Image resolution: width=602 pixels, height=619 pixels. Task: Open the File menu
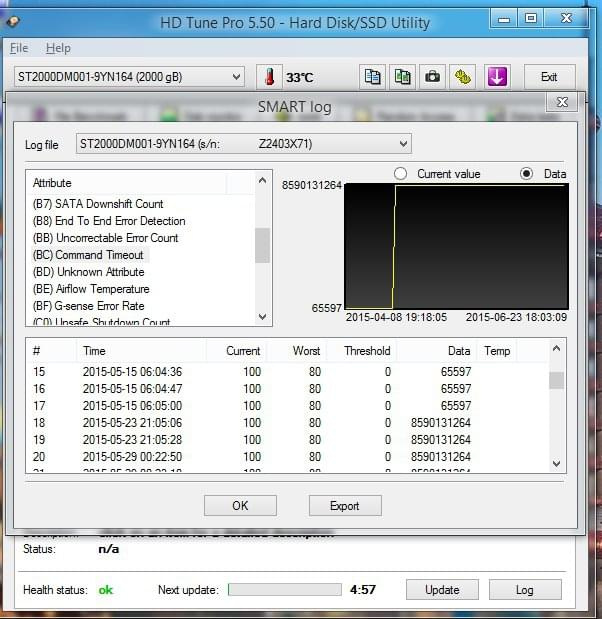pos(19,48)
